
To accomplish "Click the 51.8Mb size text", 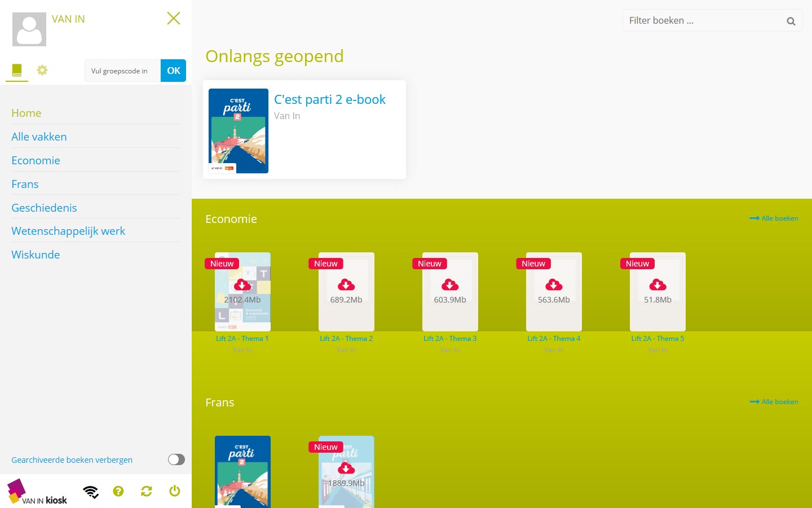I will click(x=657, y=300).
